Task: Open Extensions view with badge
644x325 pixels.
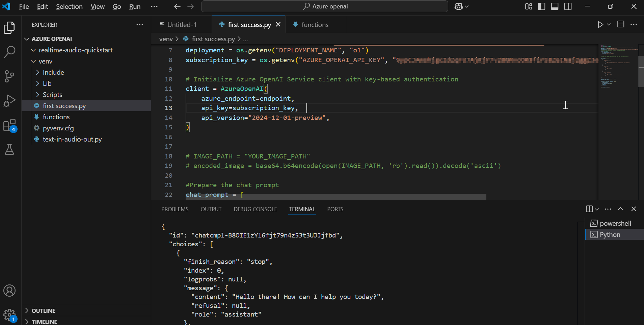Action: tap(9, 125)
